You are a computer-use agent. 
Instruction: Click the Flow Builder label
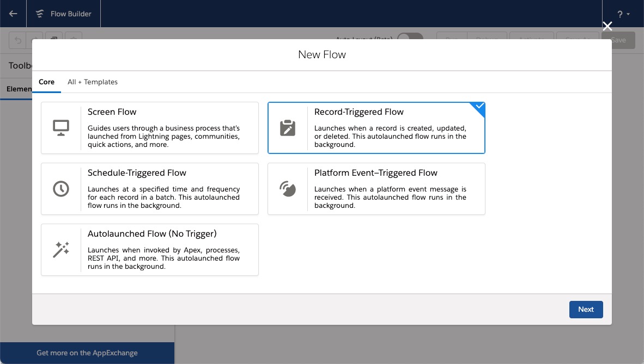(x=71, y=14)
